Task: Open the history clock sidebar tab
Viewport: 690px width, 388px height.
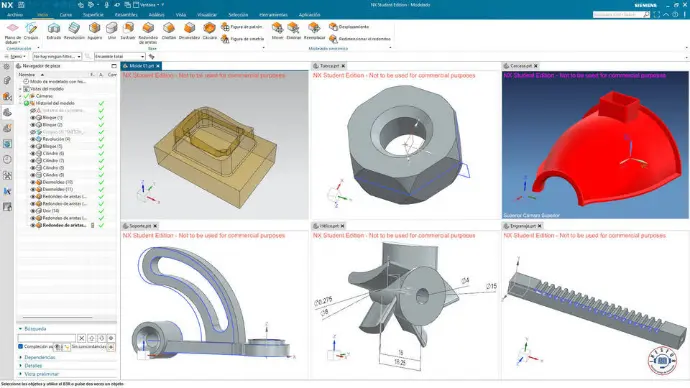Action: (7, 159)
